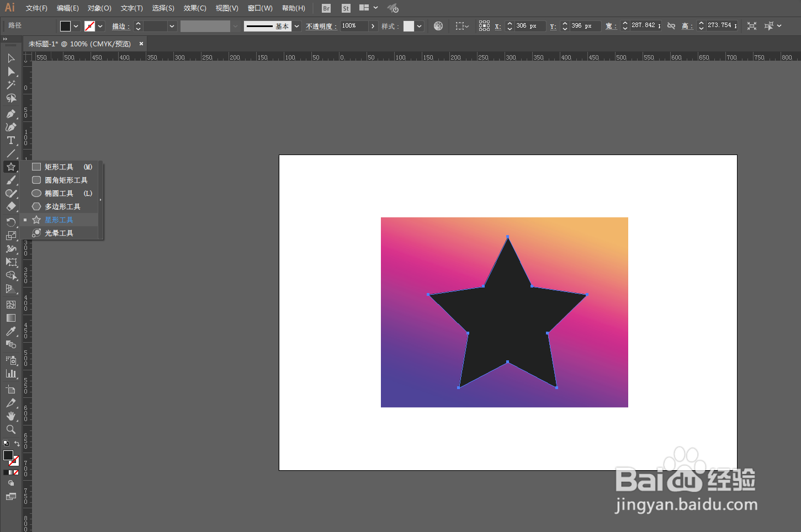Open the Adobe Stock (St) launcher

pos(346,8)
